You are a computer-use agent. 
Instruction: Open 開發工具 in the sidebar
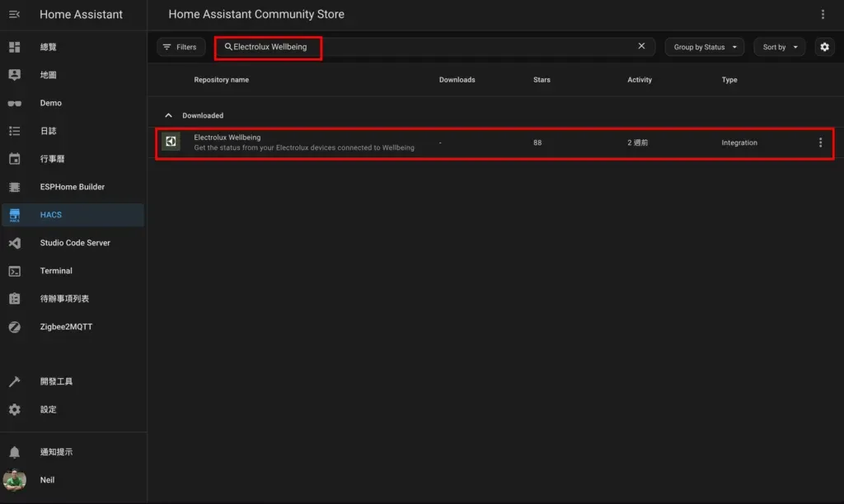(56, 381)
